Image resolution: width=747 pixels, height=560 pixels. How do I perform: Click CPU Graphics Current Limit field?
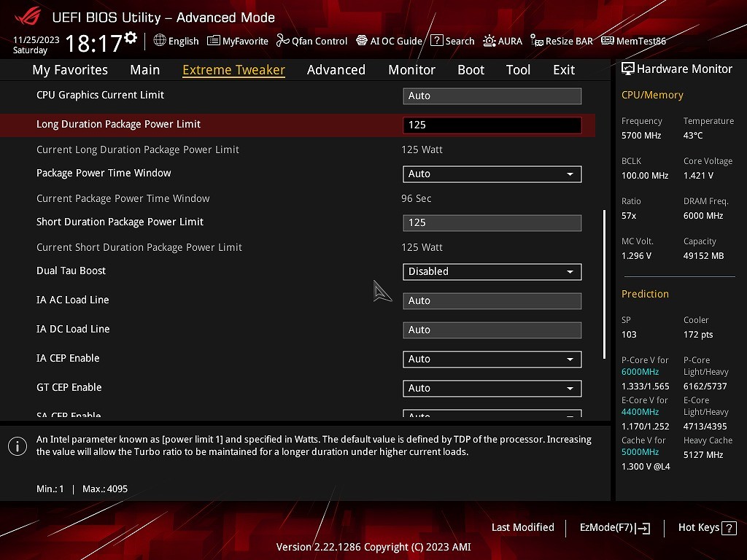492,96
